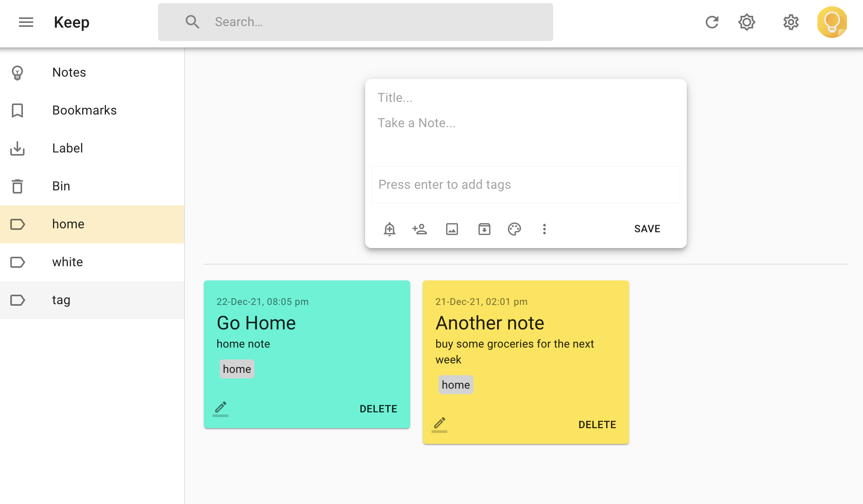Screen dimensions: 863x504
Task: Click the collaborator icon to add person
Action: pos(420,229)
